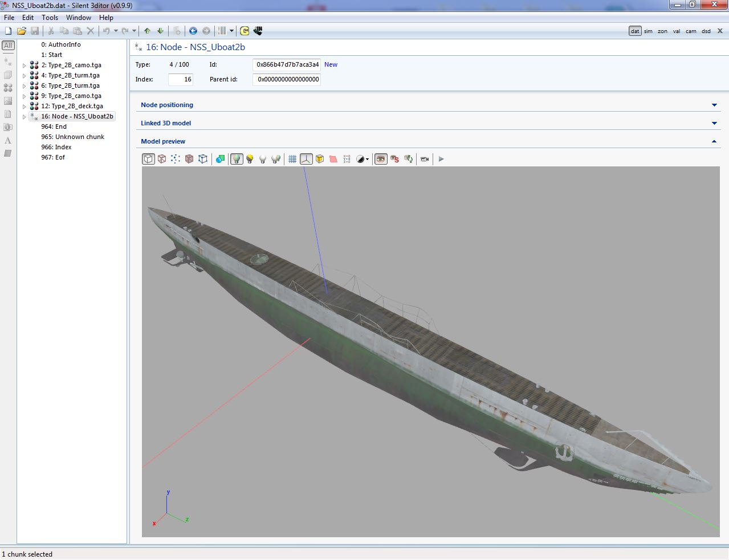Open the Edit menu
729x560 pixels.
point(28,18)
